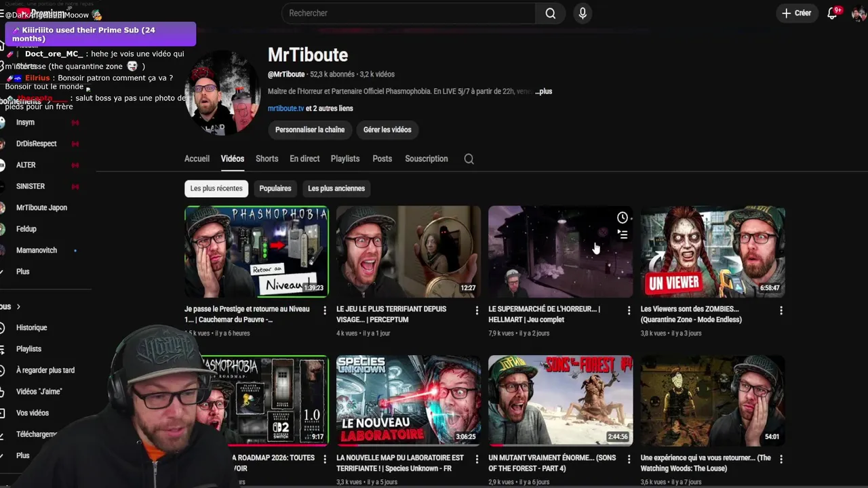Switch to Accueil tab
The width and height of the screenshot is (868, 488).
pyautogui.click(x=197, y=159)
